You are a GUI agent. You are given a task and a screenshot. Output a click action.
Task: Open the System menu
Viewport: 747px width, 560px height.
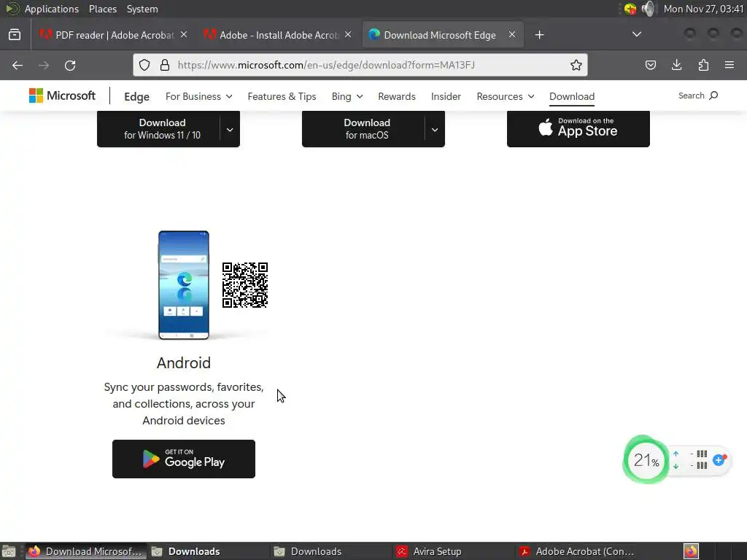pyautogui.click(x=142, y=9)
